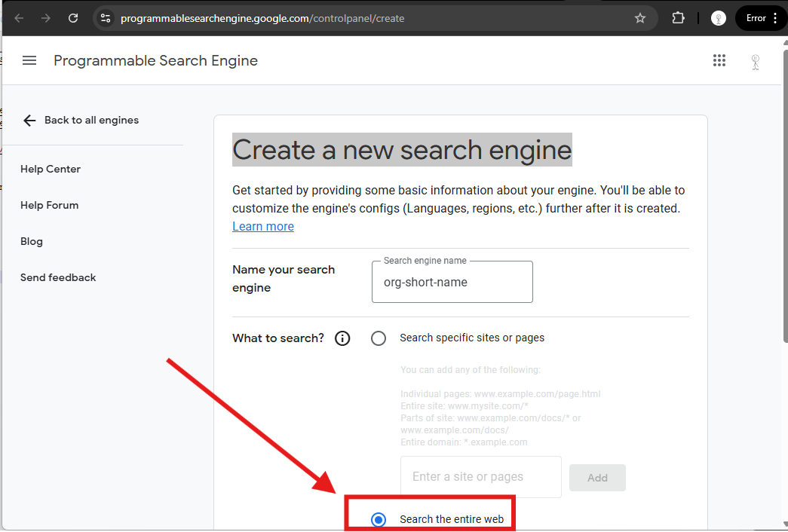
Task: Go back to all engines
Action: pos(81,120)
